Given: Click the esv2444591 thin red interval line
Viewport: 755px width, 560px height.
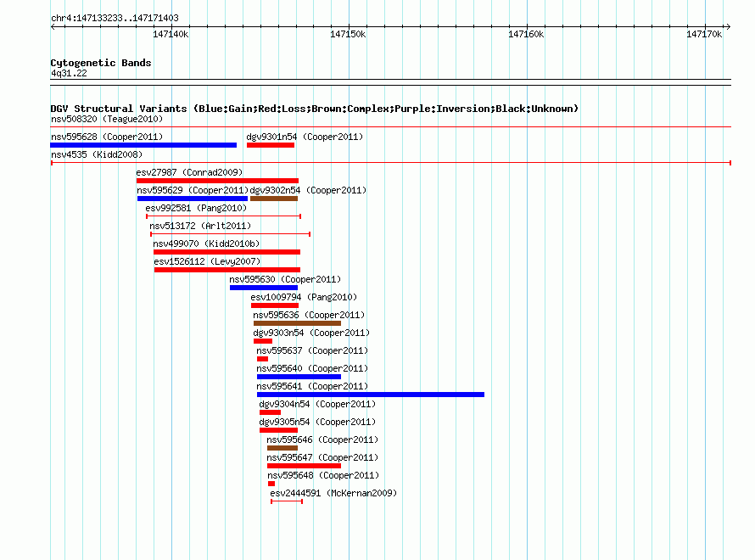Looking at the screenshot, I should coord(287,501).
